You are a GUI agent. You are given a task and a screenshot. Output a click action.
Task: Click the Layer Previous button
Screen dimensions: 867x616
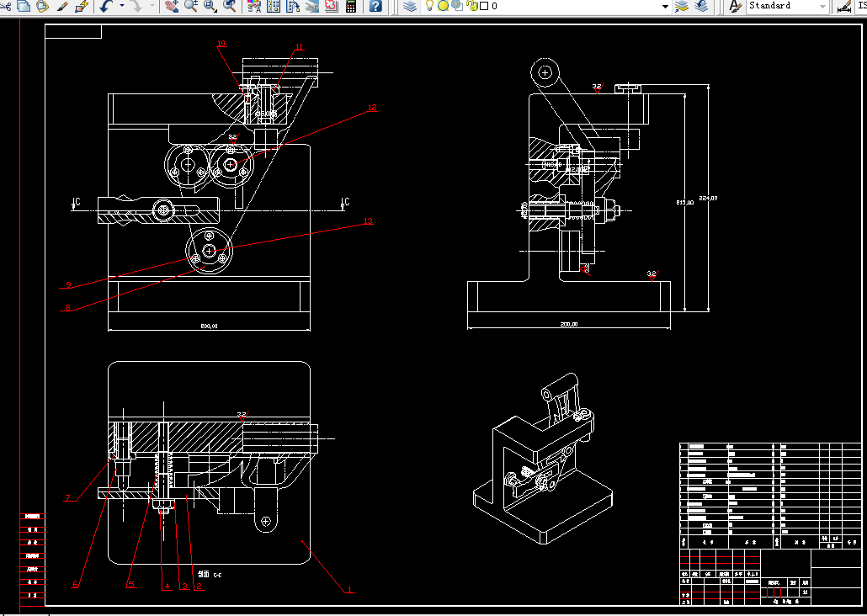click(x=700, y=6)
